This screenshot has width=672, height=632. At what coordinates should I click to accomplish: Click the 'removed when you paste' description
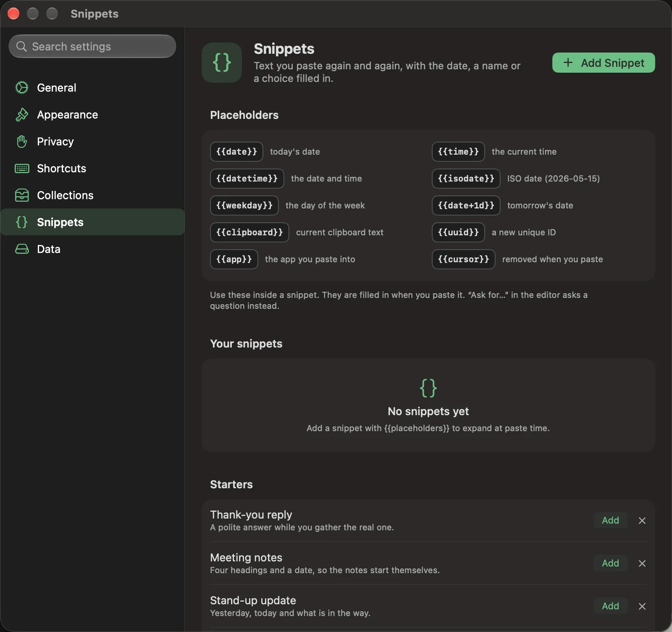tap(553, 259)
